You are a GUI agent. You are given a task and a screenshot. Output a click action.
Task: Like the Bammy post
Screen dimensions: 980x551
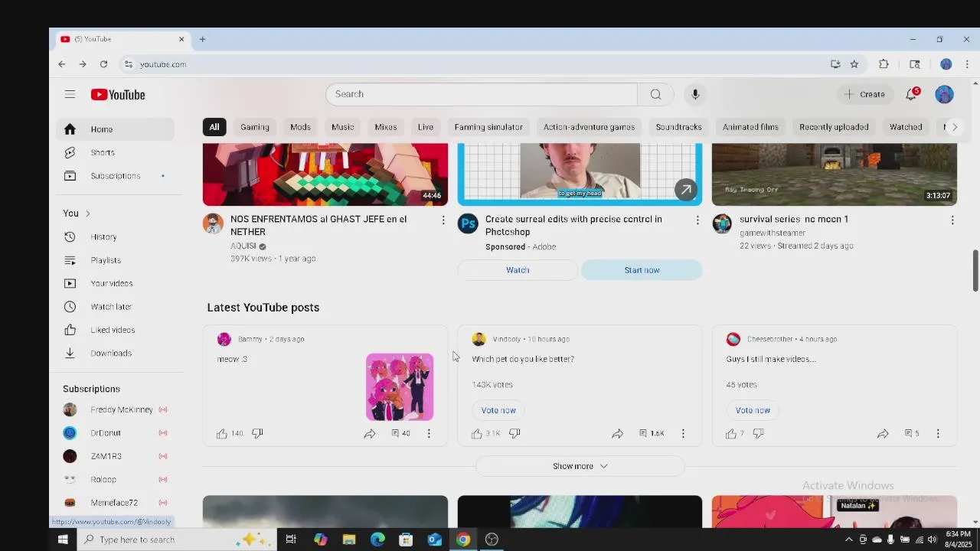(222, 434)
